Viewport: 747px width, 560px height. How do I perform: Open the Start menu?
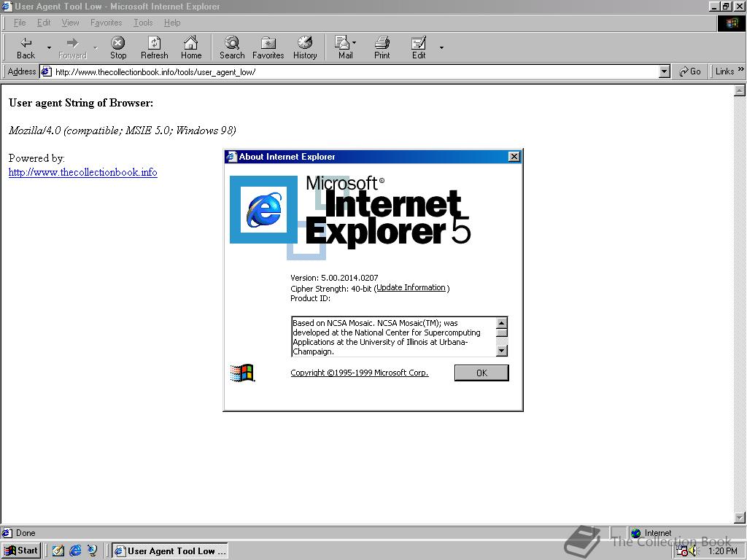[x=21, y=551]
